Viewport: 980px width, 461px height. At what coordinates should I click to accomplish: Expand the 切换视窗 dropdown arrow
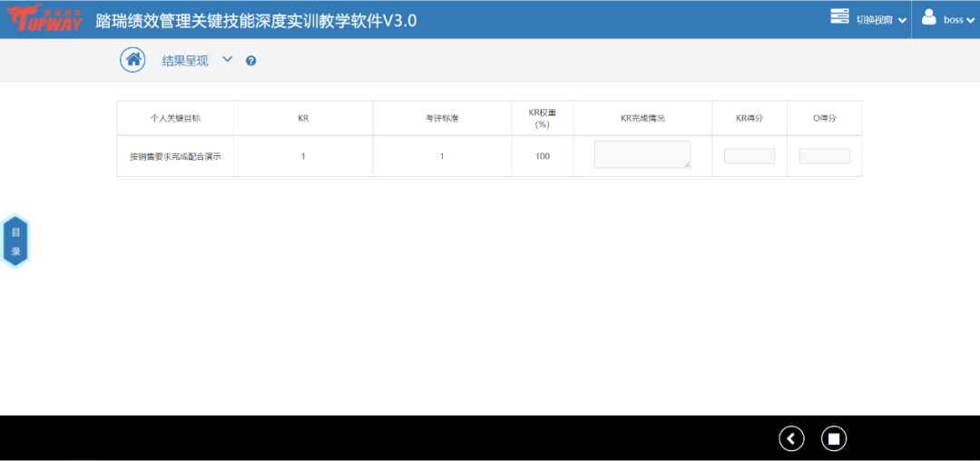tap(902, 20)
